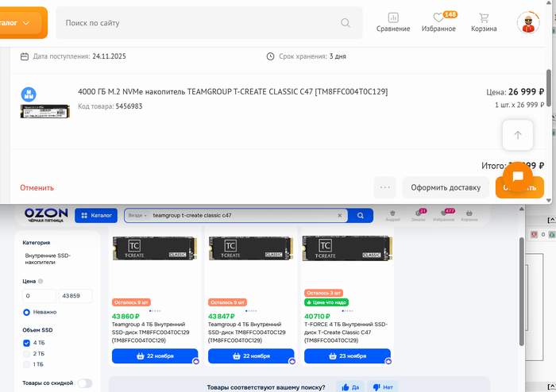Screen dimensions: 556x392
Task: Click price 43 847 ₽ on second product
Action: point(222,317)
